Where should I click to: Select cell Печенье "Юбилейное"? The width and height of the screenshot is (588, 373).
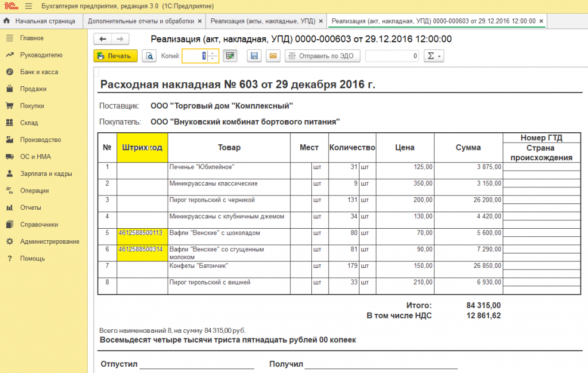coord(229,170)
